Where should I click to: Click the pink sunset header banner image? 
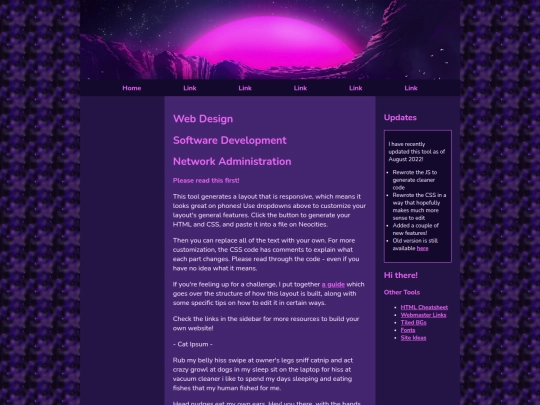(x=270, y=40)
